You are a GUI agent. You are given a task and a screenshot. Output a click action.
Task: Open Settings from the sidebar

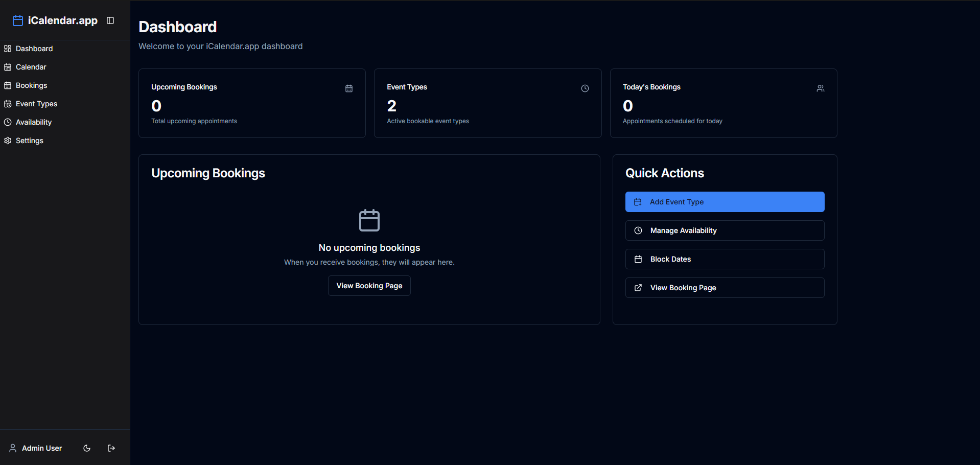(x=30, y=141)
